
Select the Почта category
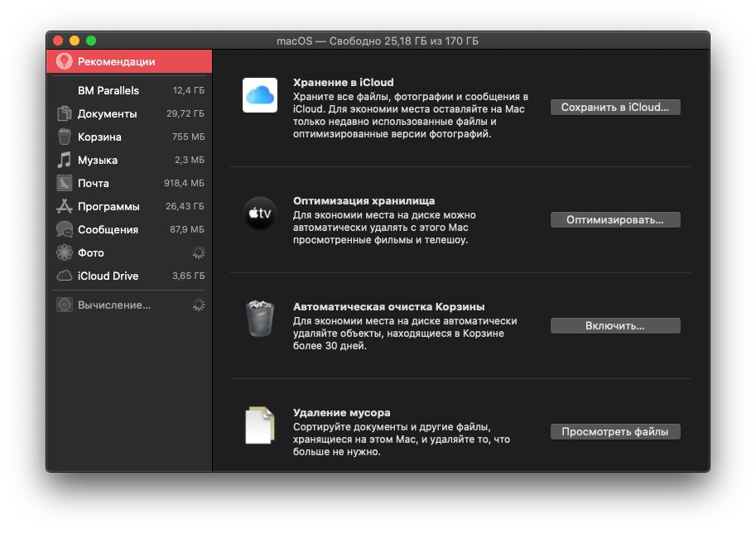point(129,183)
